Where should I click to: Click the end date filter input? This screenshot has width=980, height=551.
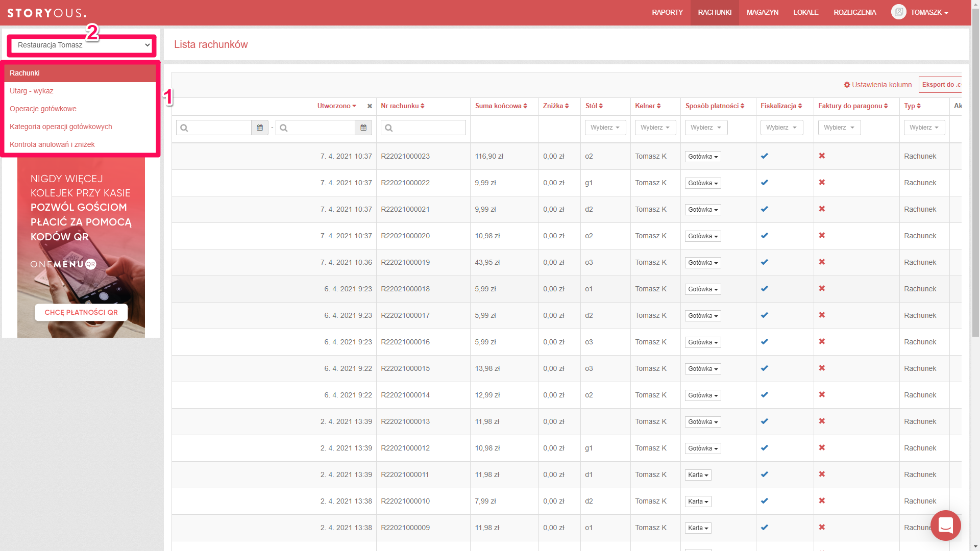315,128
